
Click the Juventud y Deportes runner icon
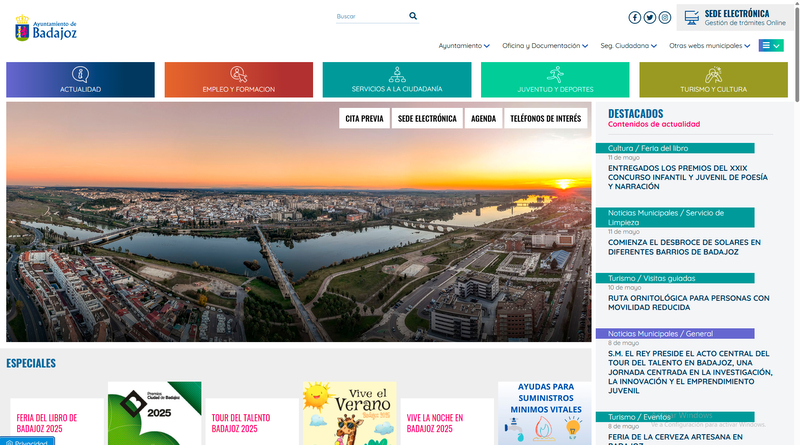[x=555, y=75]
